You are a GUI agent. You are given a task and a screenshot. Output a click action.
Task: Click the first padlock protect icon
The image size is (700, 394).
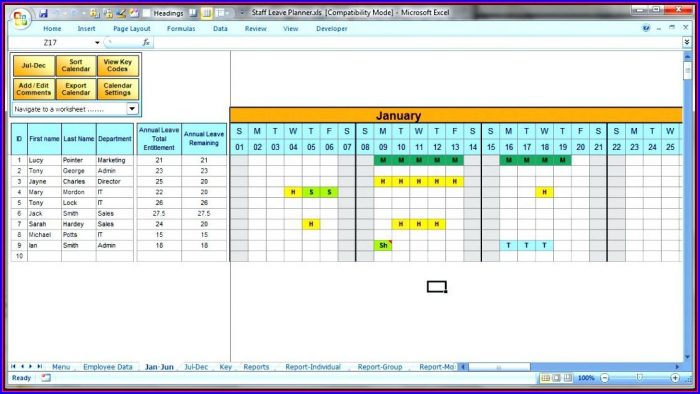95,13
